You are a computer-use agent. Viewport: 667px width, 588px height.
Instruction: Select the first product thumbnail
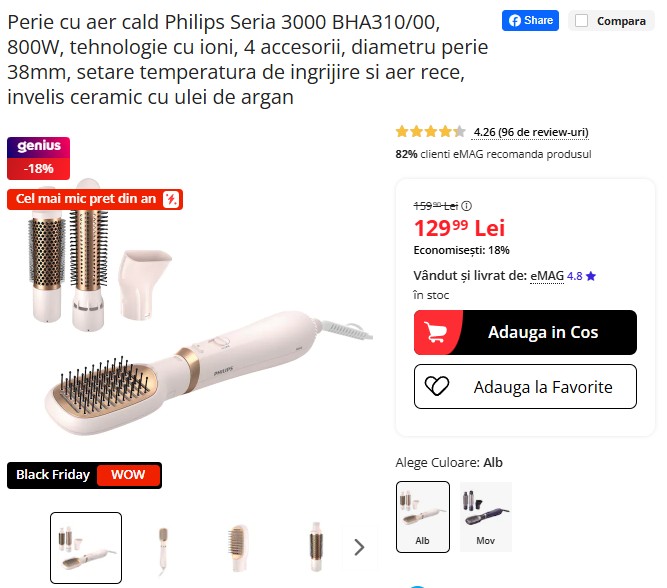coord(86,548)
